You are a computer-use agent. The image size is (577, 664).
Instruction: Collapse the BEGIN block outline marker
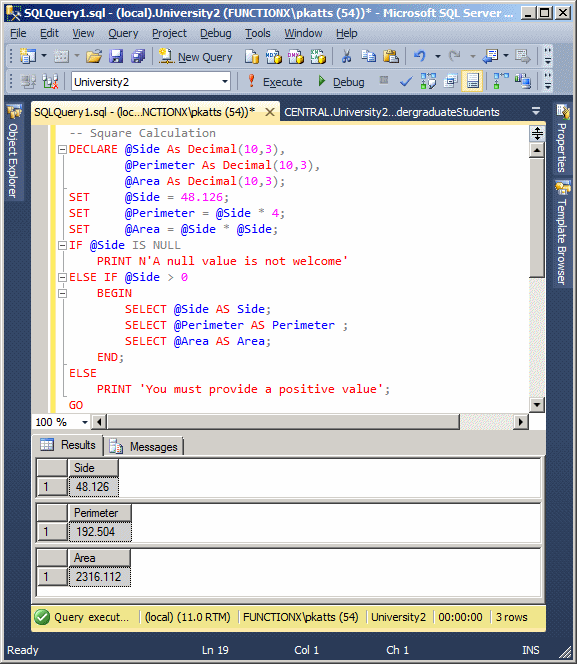coord(63,293)
